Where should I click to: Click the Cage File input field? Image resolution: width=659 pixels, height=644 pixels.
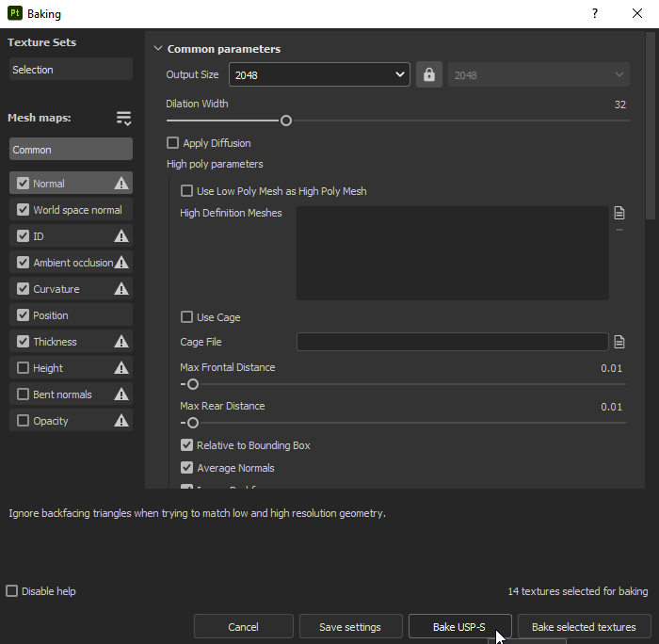pyautogui.click(x=452, y=342)
